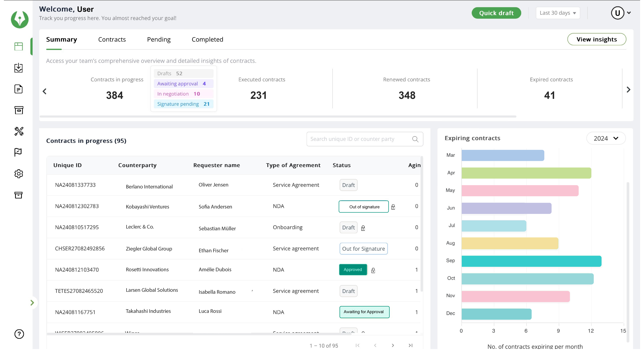
Task: Click the Type of Agreement column header
Action: [293, 165]
